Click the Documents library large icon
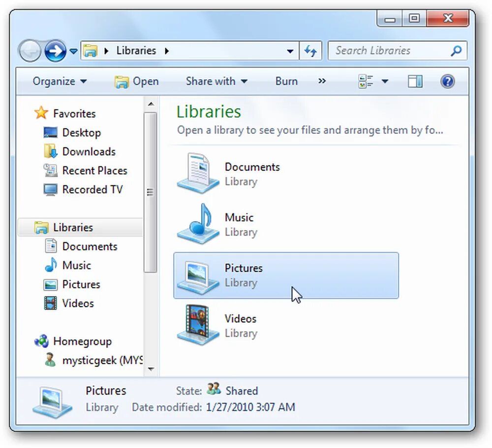Screen dimensions: 492x448 coord(198,173)
